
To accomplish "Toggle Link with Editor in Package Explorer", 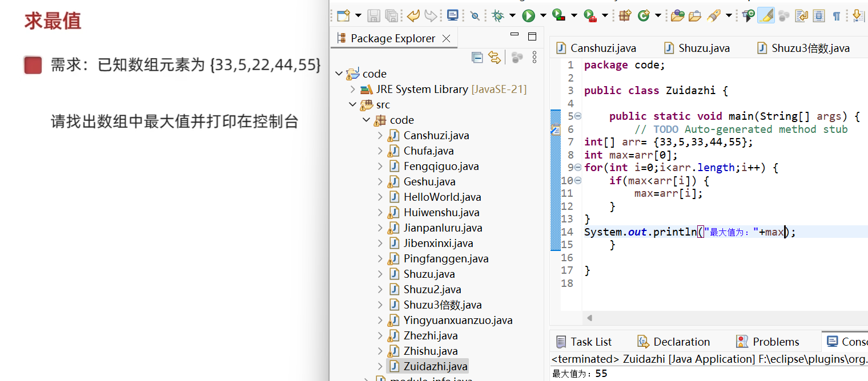I will point(495,57).
